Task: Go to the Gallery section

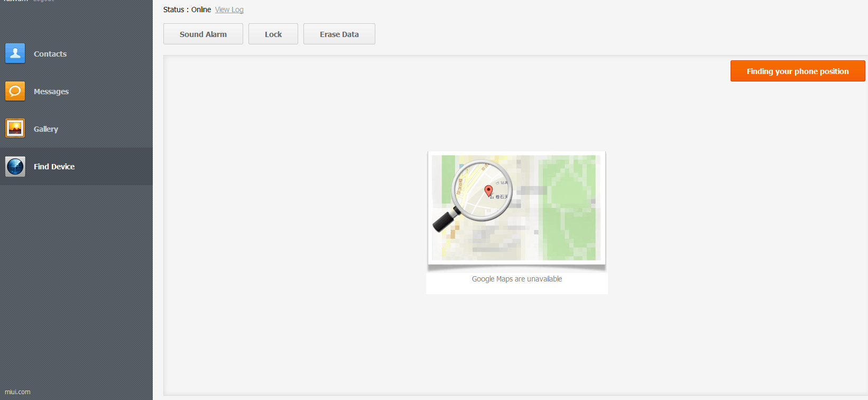Action: 76,129
